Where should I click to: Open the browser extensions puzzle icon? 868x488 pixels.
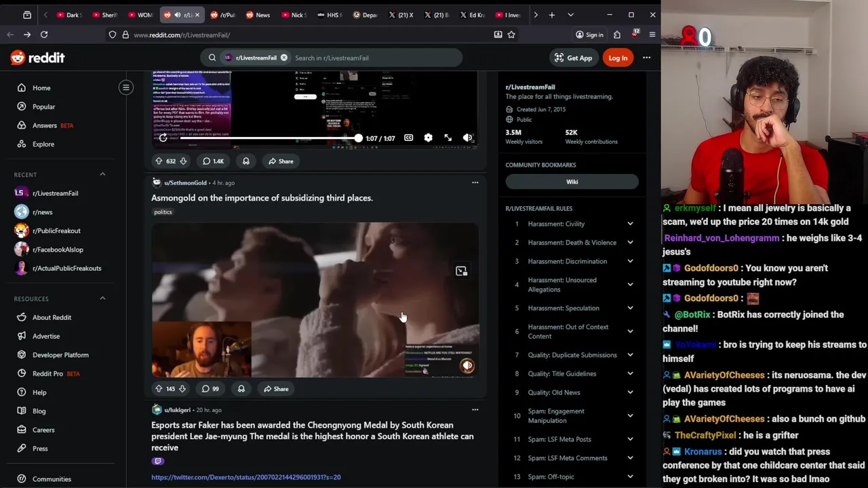tap(617, 35)
